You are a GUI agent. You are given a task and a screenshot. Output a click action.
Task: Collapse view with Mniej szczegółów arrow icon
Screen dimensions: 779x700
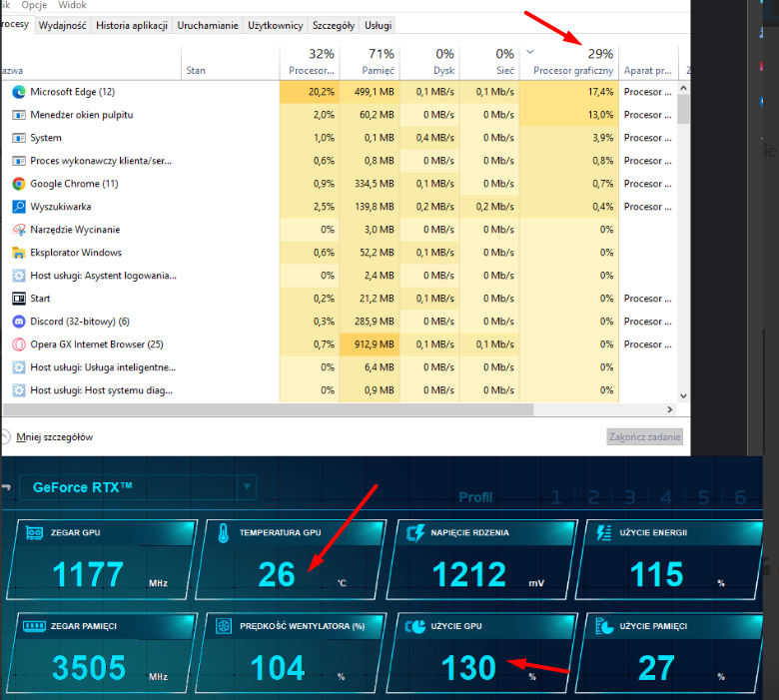click(x=5, y=437)
